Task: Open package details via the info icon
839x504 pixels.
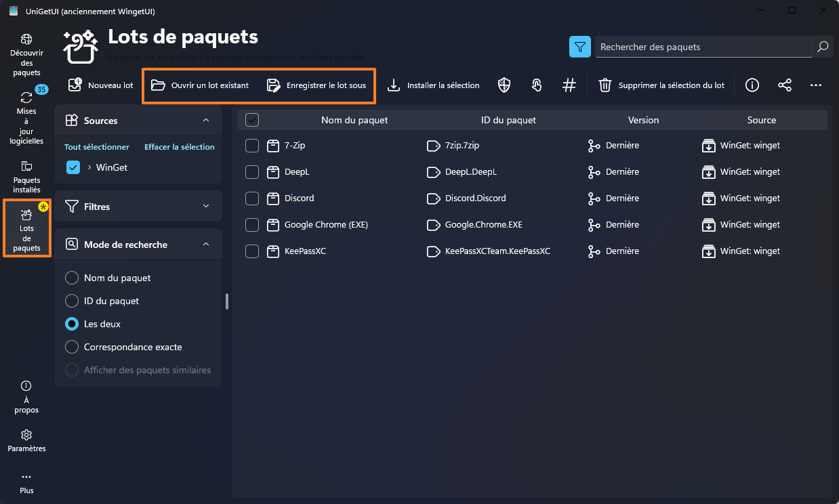Action: pos(752,85)
